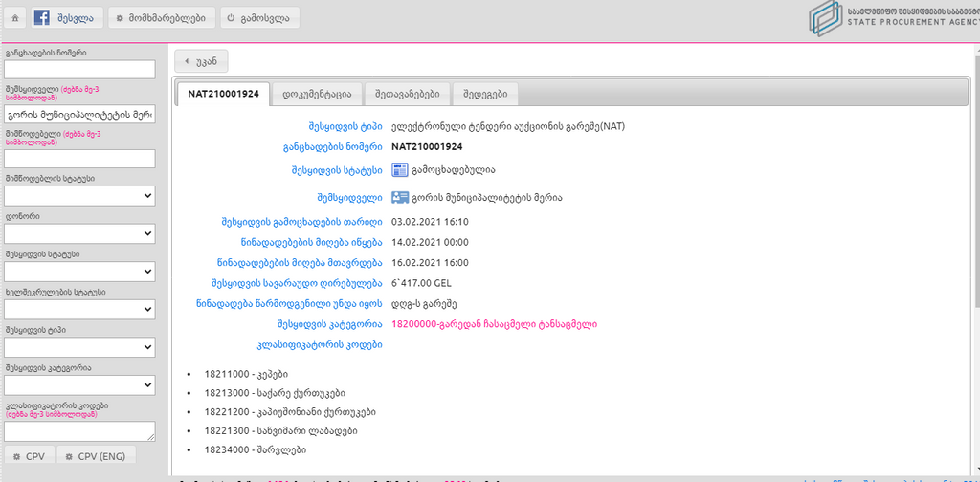Click the publication date 03.02.2021 16:10
The height and width of the screenshot is (482, 980).
pos(430,222)
